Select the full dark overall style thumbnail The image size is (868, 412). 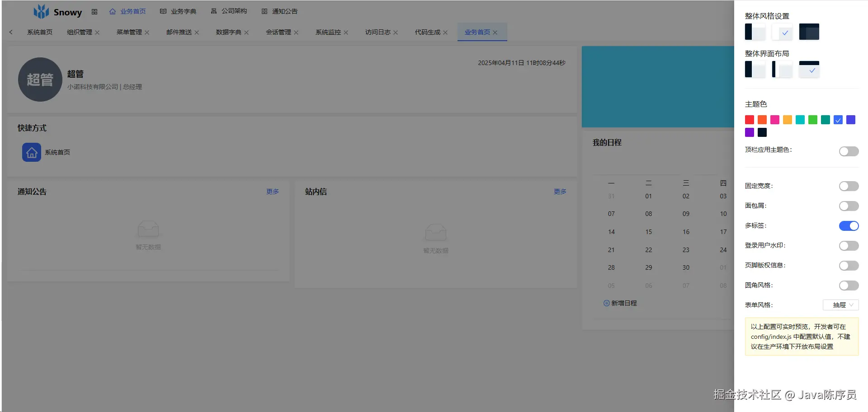pyautogui.click(x=809, y=32)
